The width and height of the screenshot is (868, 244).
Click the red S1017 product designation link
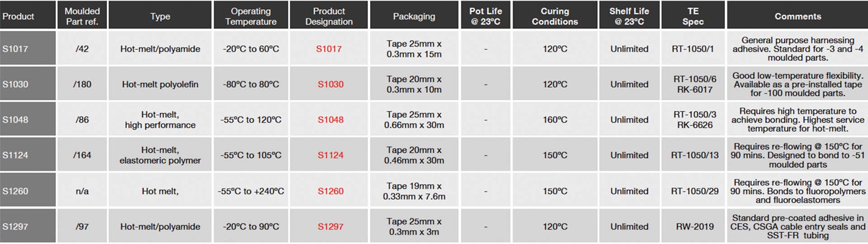(x=329, y=49)
